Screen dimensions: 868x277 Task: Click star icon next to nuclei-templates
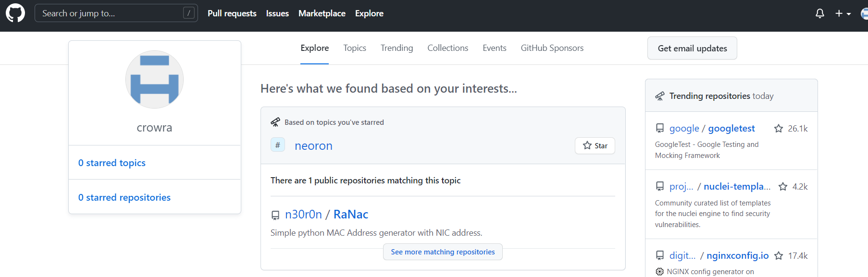[x=783, y=187]
